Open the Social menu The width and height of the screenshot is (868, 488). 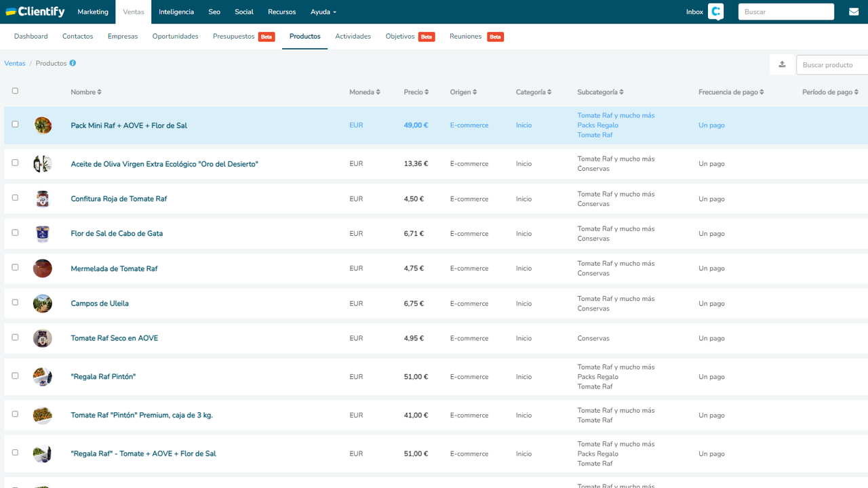click(244, 12)
